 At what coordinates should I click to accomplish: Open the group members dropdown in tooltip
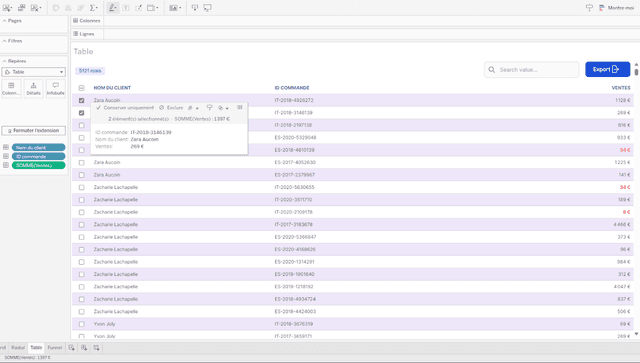click(193, 108)
